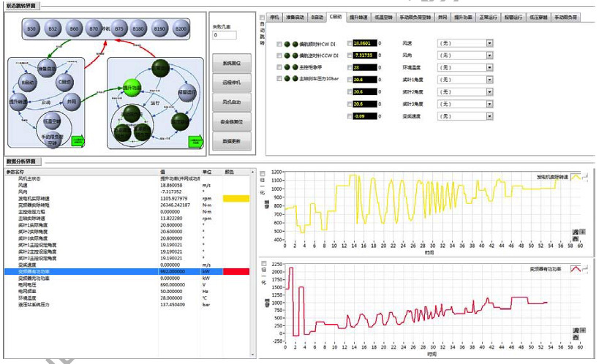The width and height of the screenshot is (599, 364).
Task: Open the 变桨速度 dropdown menu
Action: pyautogui.click(x=490, y=115)
